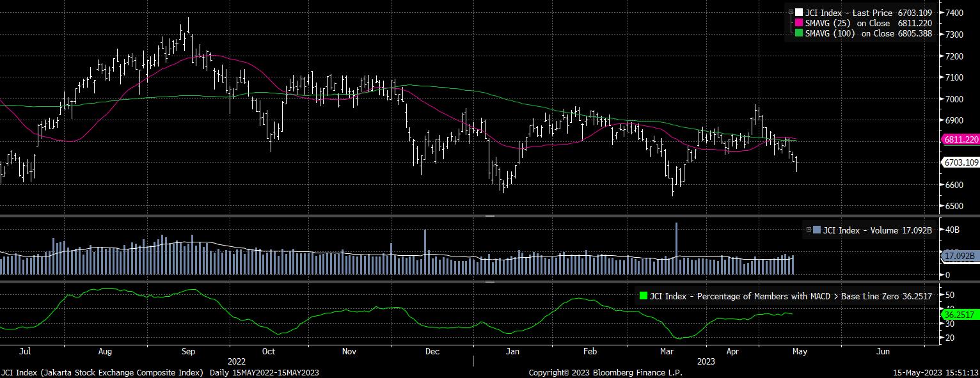The height and width of the screenshot is (378, 980).
Task: Click the green 36.2517 axis value tag
Action: click(958, 315)
